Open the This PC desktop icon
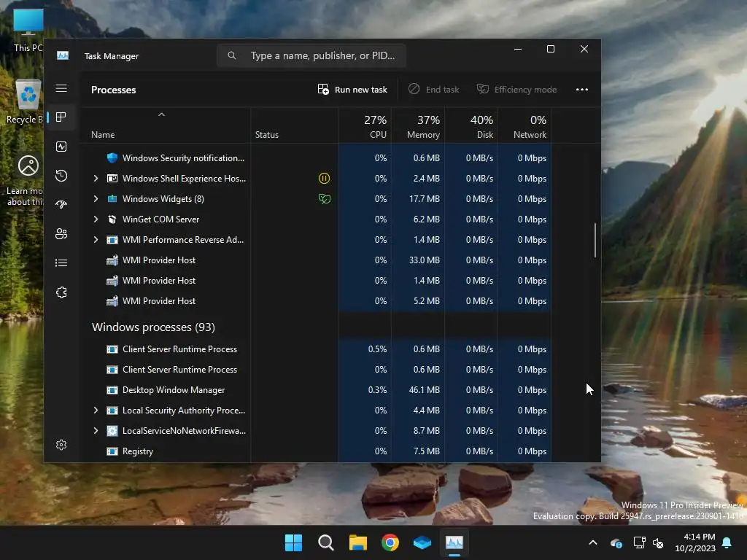Image resolution: width=747 pixels, height=560 pixels. coord(28,29)
